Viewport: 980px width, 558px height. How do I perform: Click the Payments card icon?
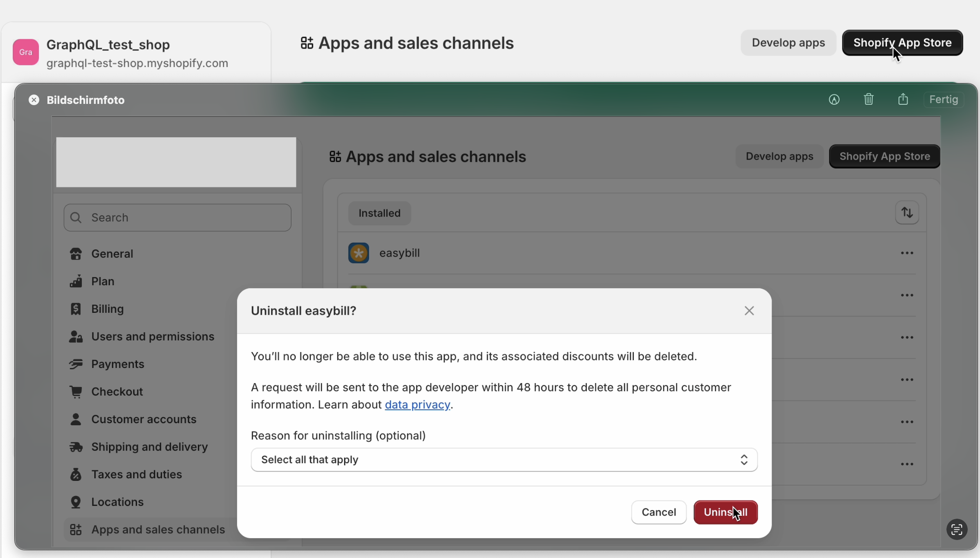[x=76, y=364]
